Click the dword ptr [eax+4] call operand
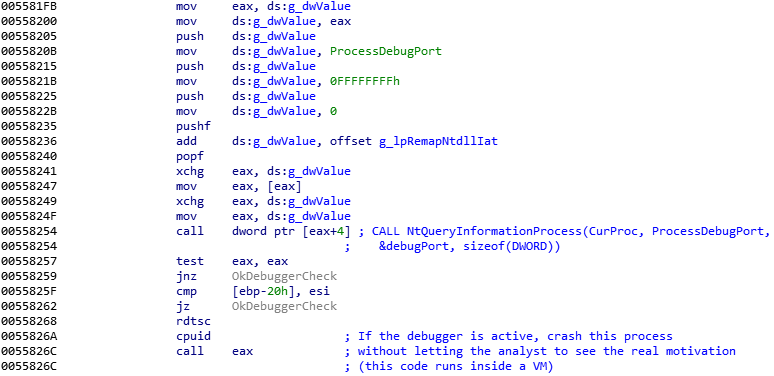The image size is (774, 376). 291,231
